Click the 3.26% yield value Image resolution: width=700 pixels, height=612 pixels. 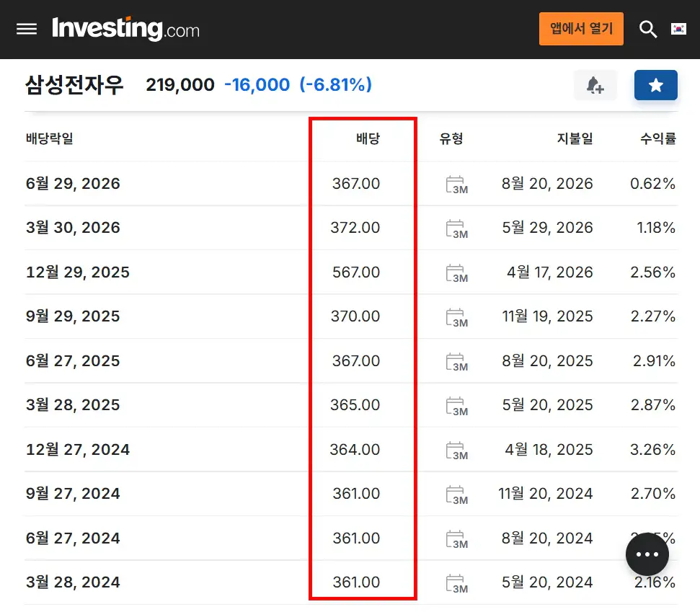652,449
